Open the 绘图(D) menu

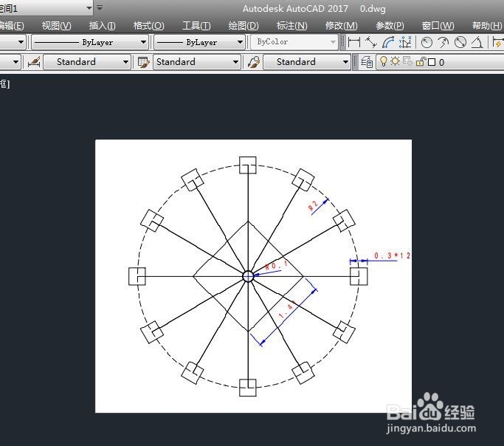point(244,25)
